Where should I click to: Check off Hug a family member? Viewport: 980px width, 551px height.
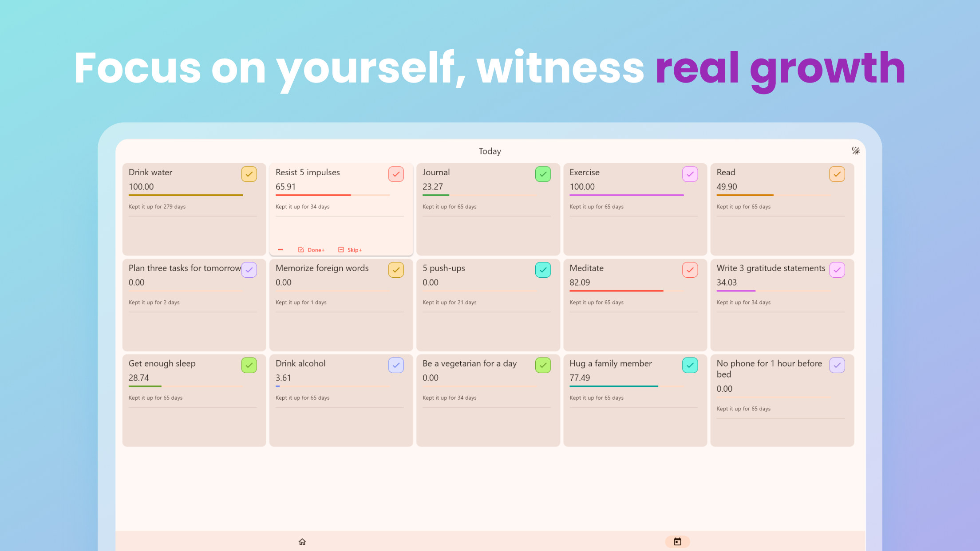click(690, 365)
